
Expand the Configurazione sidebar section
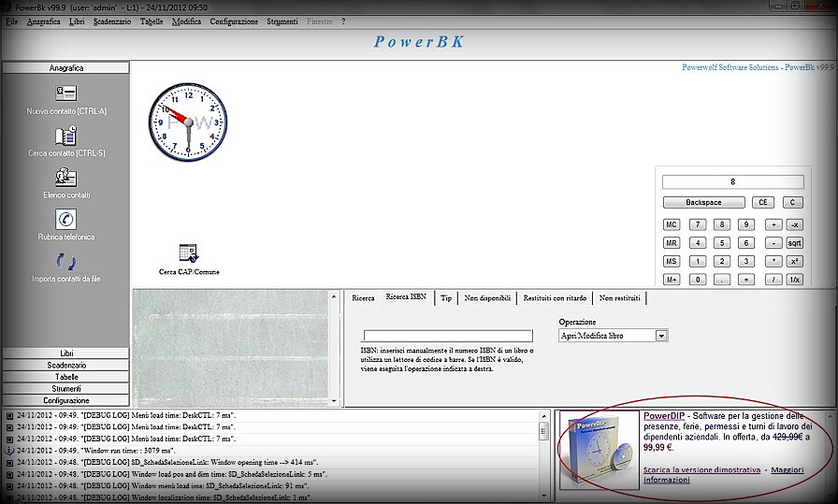[x=66, y=400]
